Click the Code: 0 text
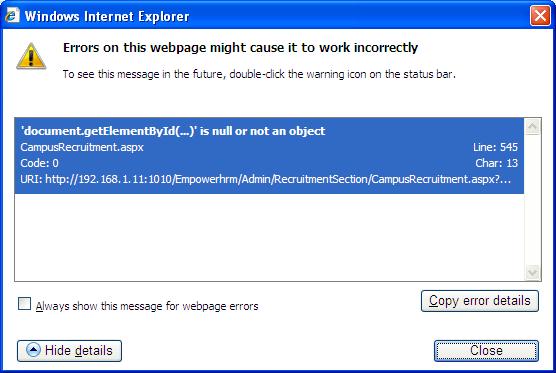Viewport: 556px width, 373px height. click(39, 163)
